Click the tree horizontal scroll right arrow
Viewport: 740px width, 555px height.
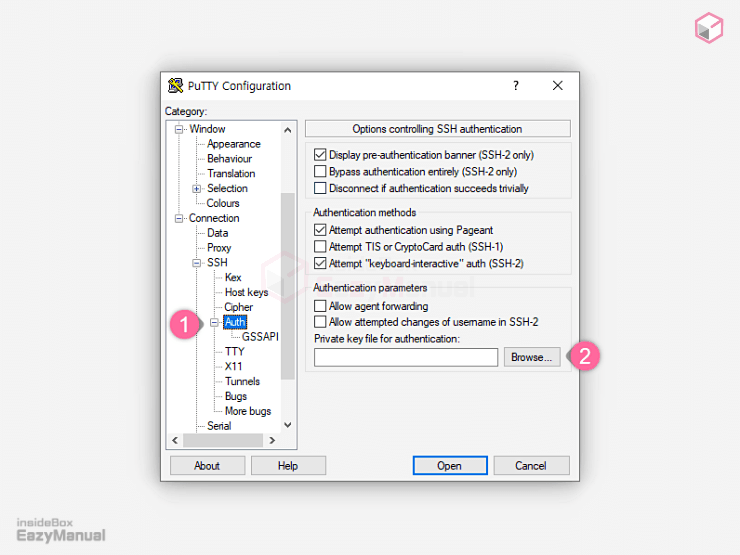click(x=272, y=440)
